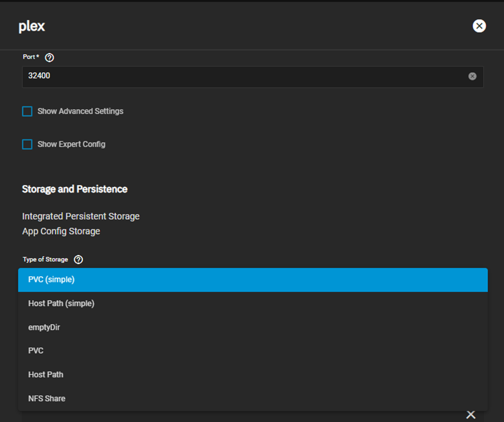
Task: Select the plain PVC option
Action: 253,351
